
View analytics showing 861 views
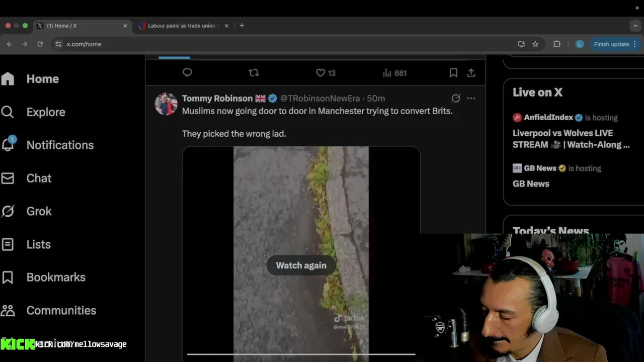(x=394, y=73)
